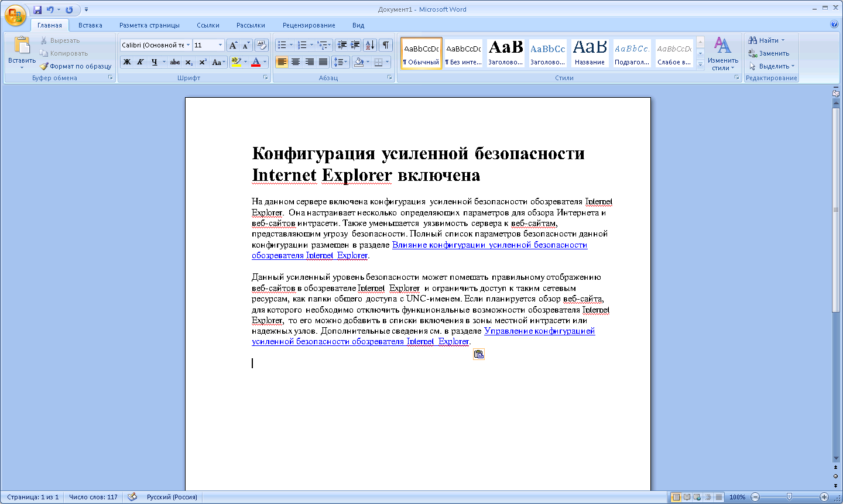Undo the last action

(50, 9)
